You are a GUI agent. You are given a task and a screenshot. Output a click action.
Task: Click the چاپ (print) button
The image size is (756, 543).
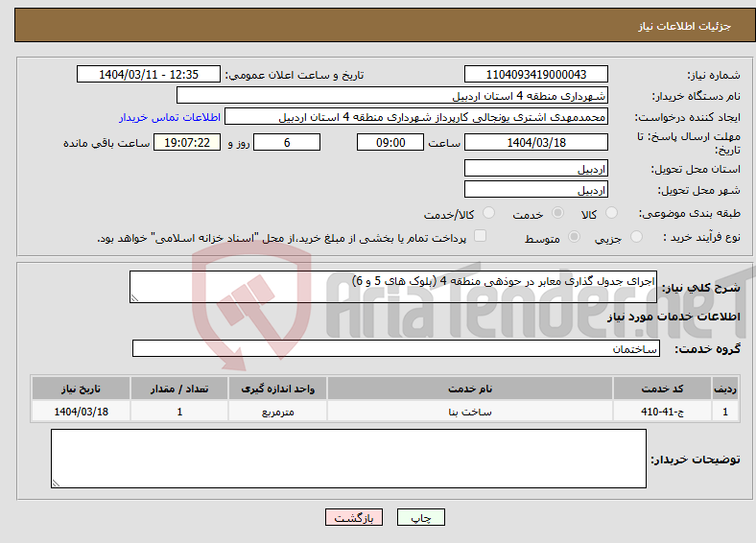420,517
